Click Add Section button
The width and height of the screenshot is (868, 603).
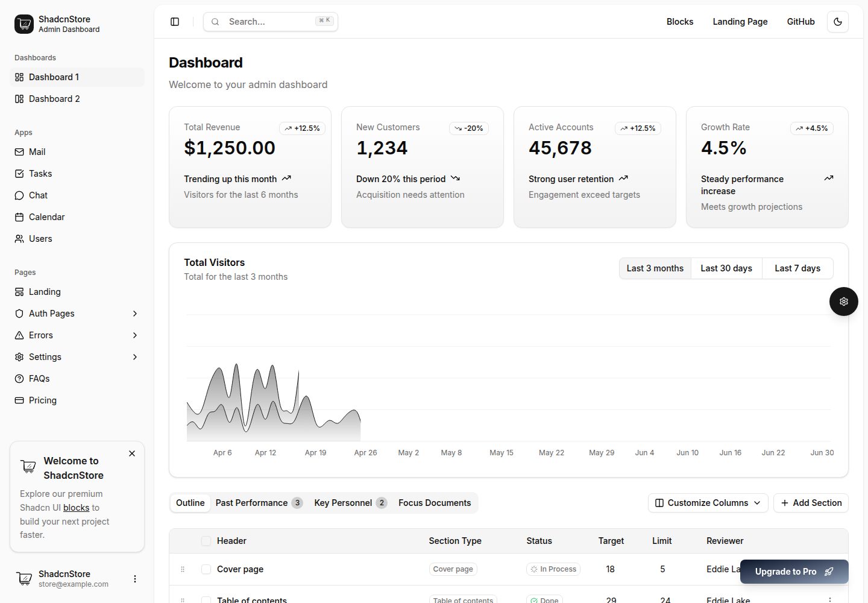[811, 503]
